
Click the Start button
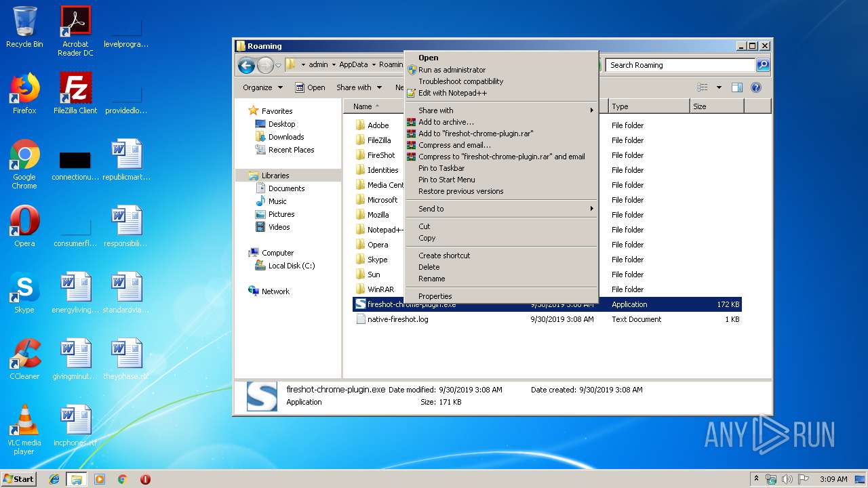pos(18,479)
